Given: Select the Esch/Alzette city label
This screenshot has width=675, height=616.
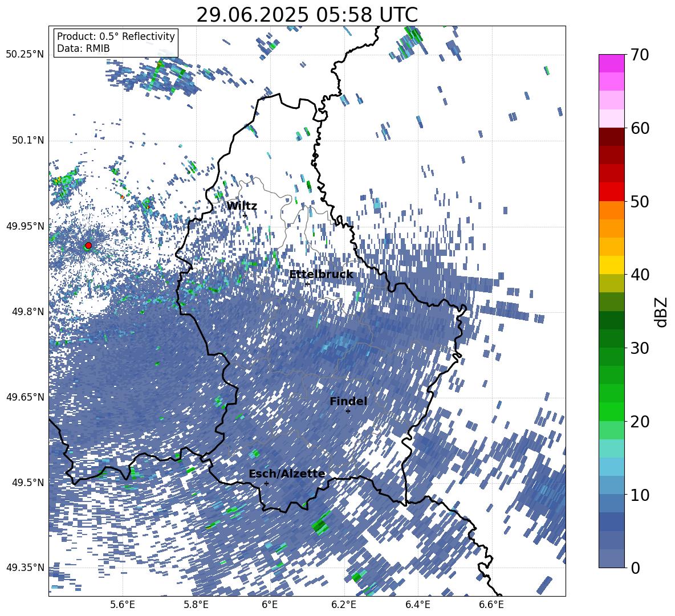Looking at the screenshot, I should coord(287,474).
